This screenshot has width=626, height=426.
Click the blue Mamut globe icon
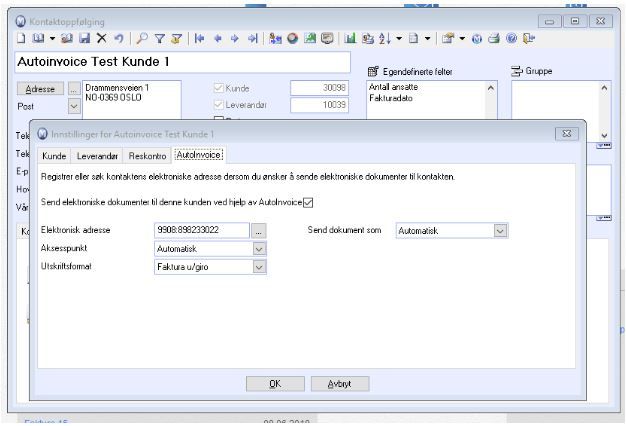pos(477,39)
